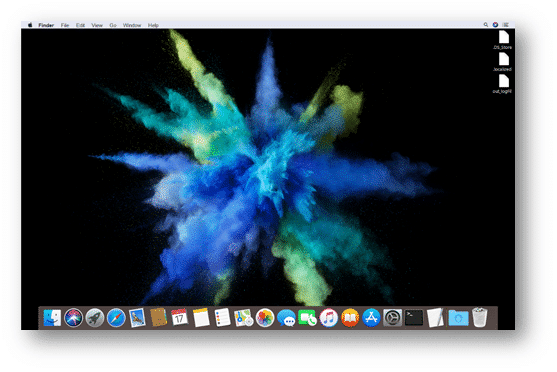
Task: Launch Siri from the Dock
Action: 74,317
